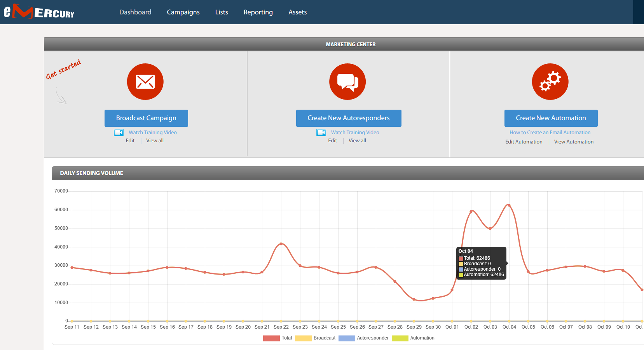The image size is (644, 350).
Task: Open the Reporting menu
Action: (258, 12)
